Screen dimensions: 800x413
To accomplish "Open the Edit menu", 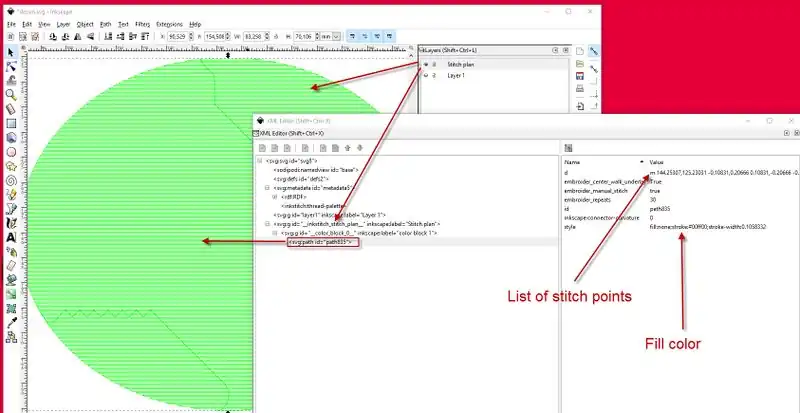I will coord(27,24).
